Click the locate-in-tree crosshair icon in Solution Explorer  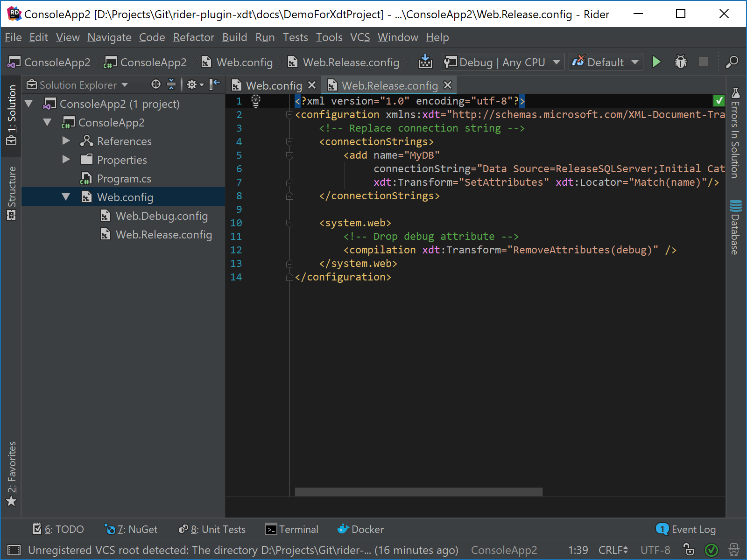(x=155, y=84)
